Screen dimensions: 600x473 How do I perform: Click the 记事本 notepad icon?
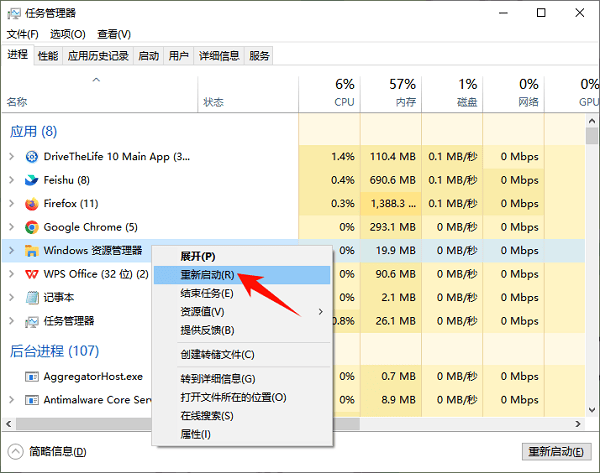tap(32, 298)
